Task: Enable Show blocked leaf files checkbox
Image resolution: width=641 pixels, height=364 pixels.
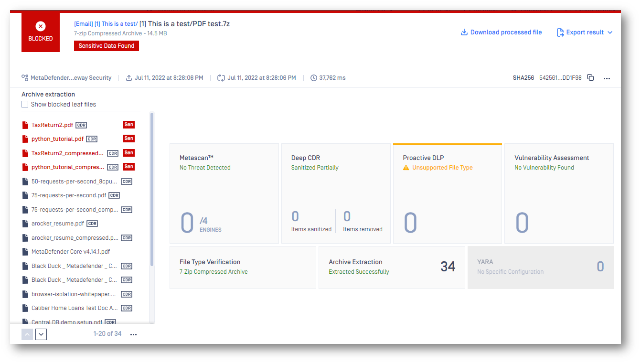Action: pyautogui.click(x=25, y=104)
